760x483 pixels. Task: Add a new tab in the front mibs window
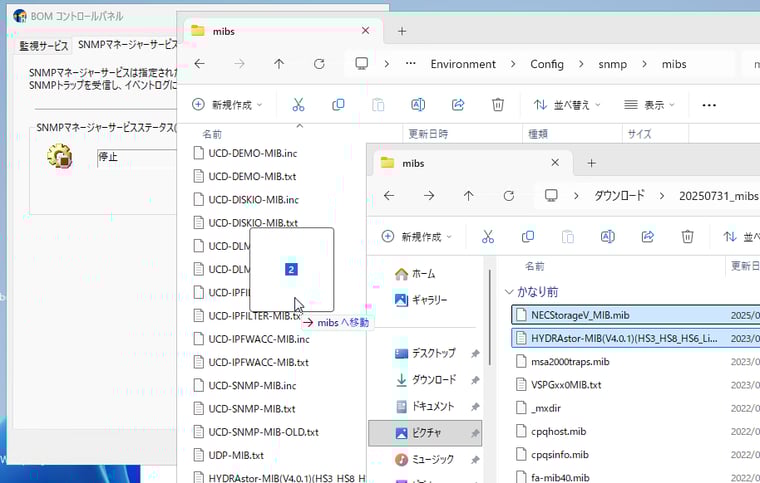591,163
